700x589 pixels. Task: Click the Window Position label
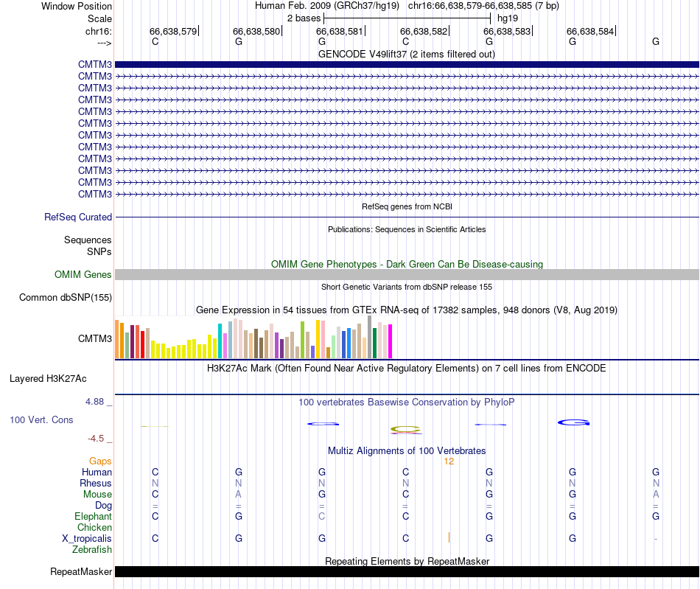point(77,6)
